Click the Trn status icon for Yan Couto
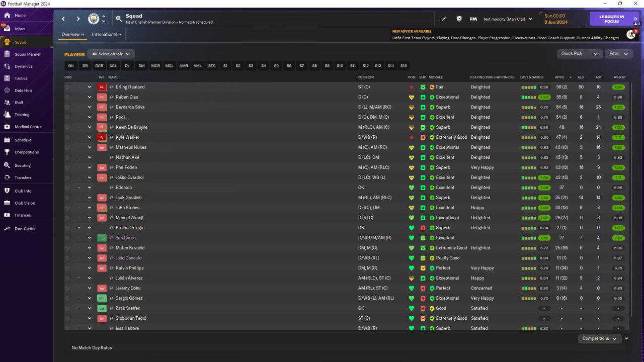 (102, 238)
